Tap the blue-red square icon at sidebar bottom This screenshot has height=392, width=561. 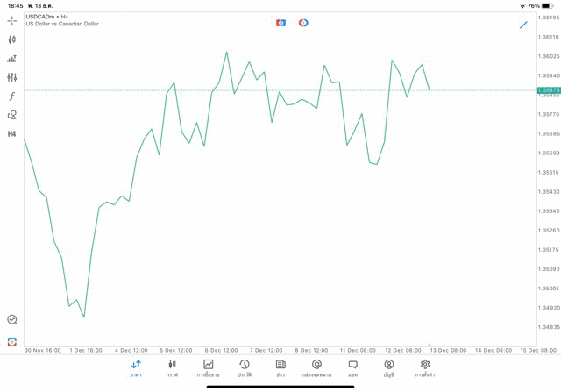[11, 342]
